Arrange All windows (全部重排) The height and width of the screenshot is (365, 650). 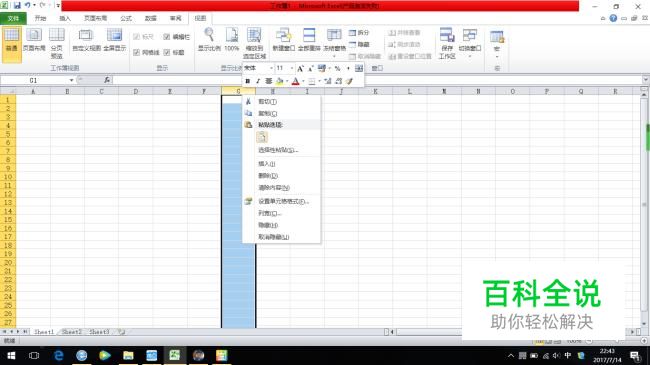coord(309,40)
